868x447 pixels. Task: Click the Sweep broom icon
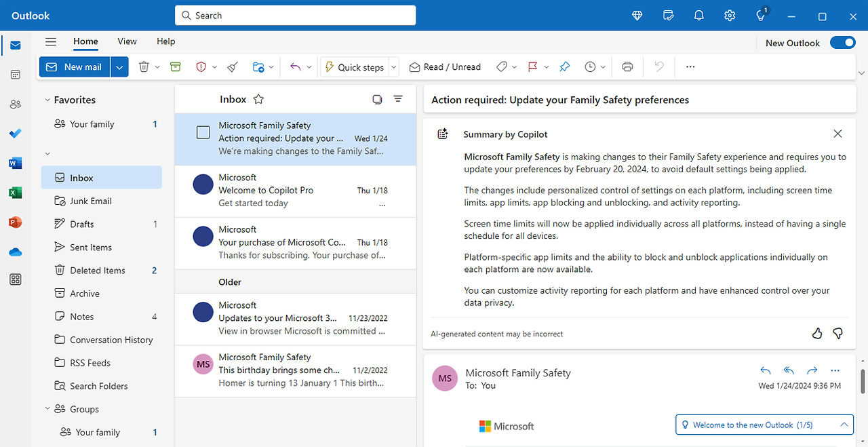(x=233, y=66)
